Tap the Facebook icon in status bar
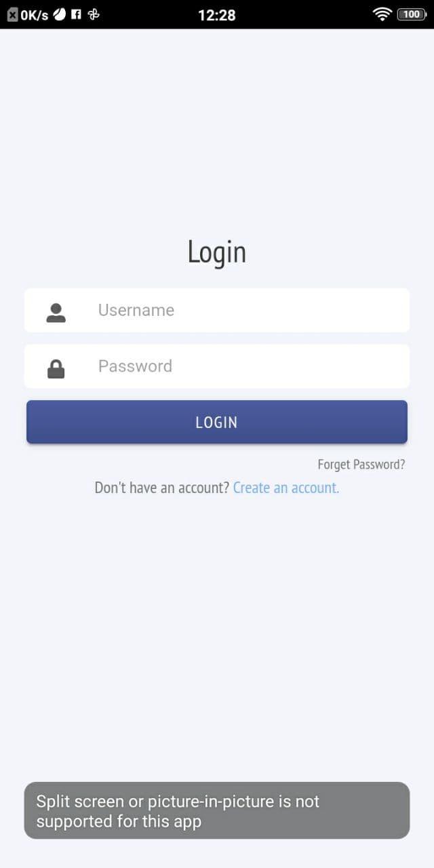 click(76, 14)
